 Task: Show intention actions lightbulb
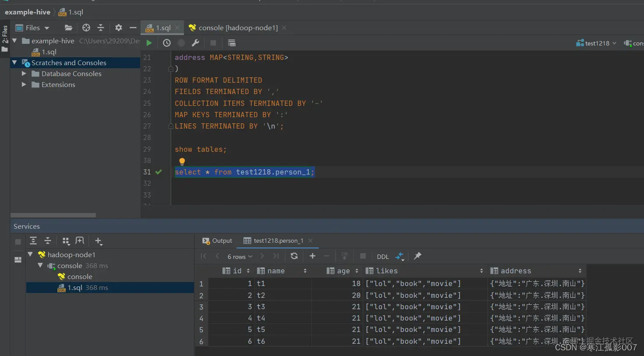coord(182,162)
